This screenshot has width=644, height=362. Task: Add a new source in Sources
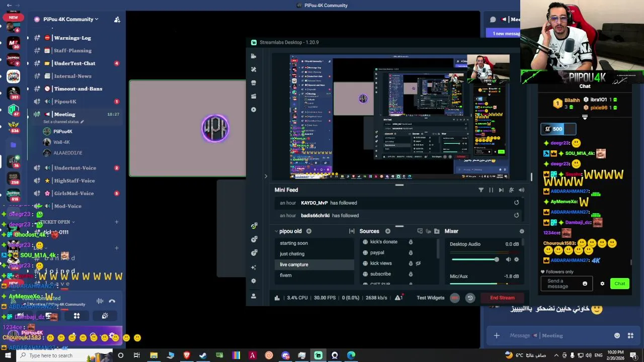[x=388, y=231]
